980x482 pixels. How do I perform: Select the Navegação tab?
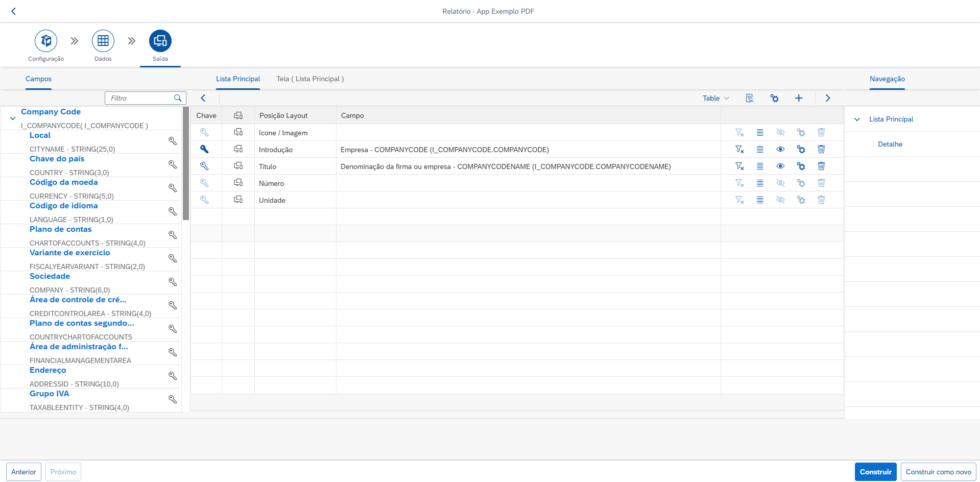pos(887,79)
